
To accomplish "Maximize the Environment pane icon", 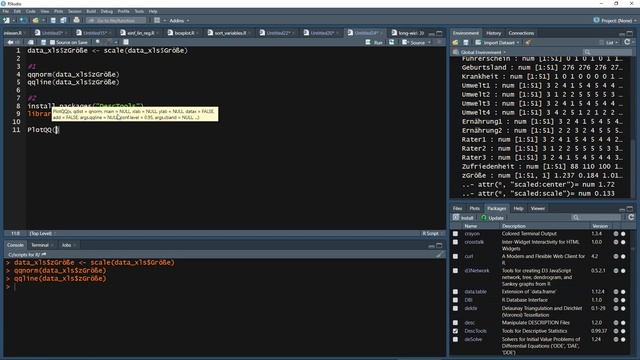I will pos(630,33).
